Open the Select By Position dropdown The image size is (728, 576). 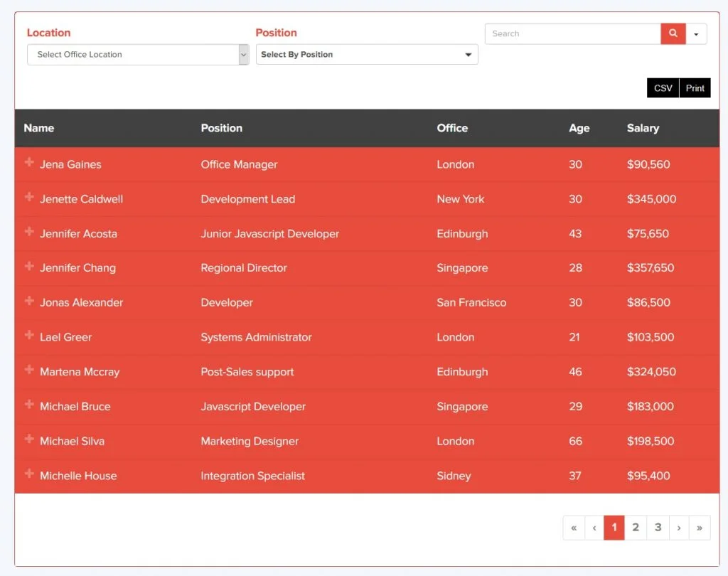(x=367, y=54)
